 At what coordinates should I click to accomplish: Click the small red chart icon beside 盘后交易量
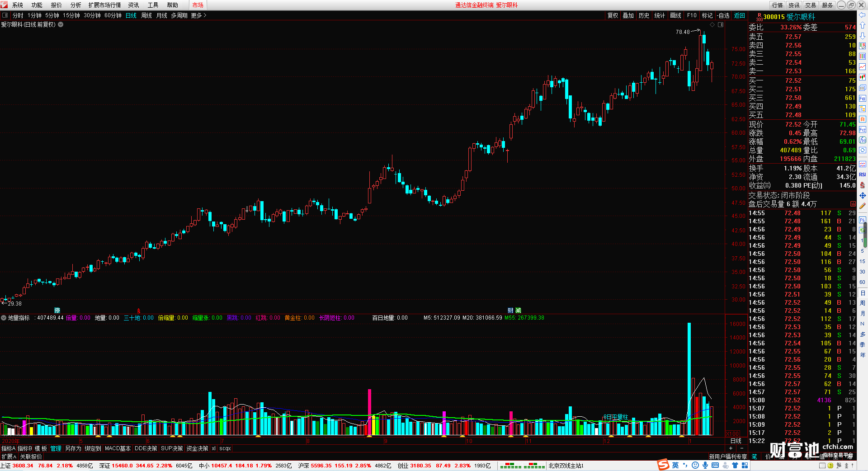[853, 204]
